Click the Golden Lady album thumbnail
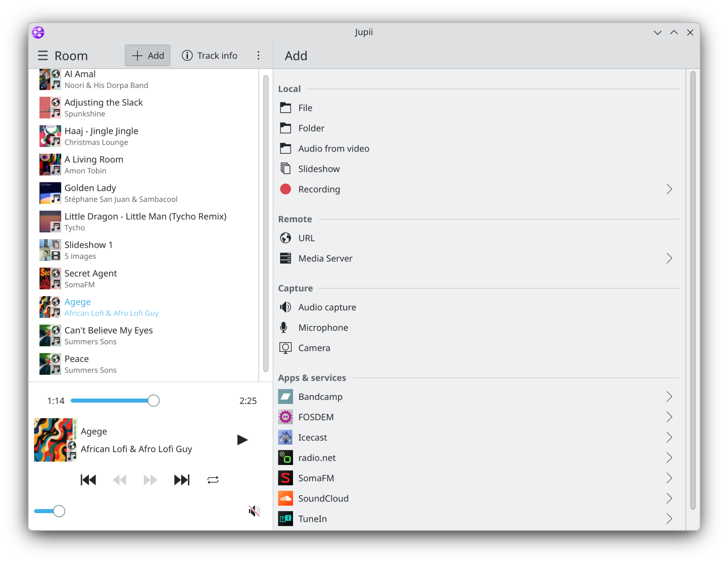This screenshot has height=564, width=728. 50,193
